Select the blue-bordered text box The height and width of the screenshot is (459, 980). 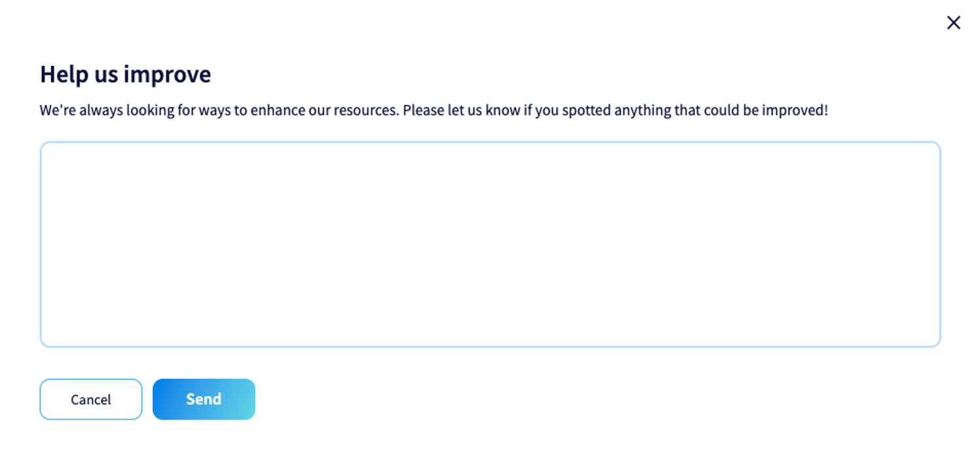(490, 244)
